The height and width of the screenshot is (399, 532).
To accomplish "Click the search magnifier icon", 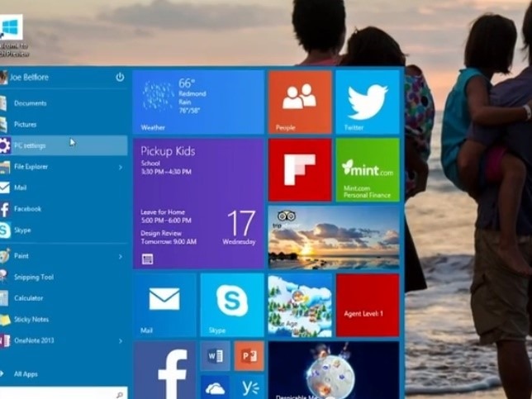I will 120,395.
